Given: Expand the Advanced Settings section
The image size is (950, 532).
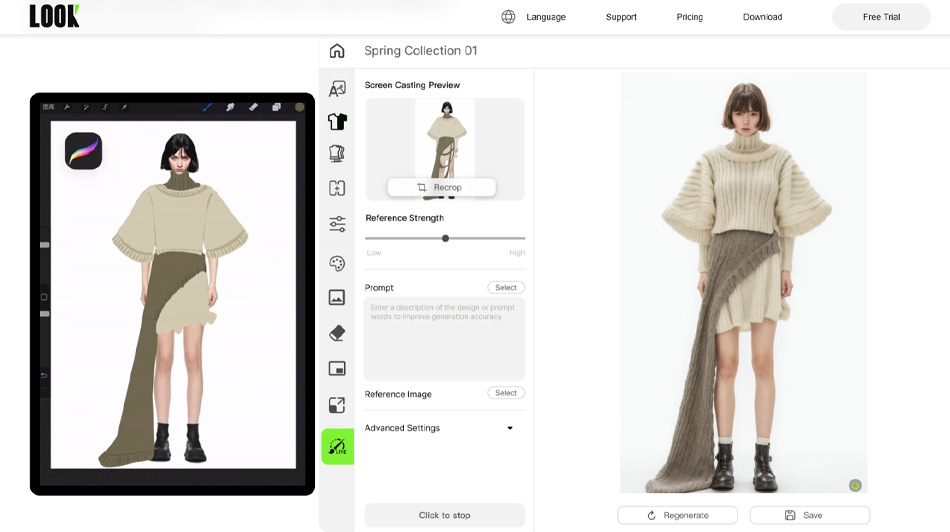Looking at the screenshot, I should [x=510, y=428].
